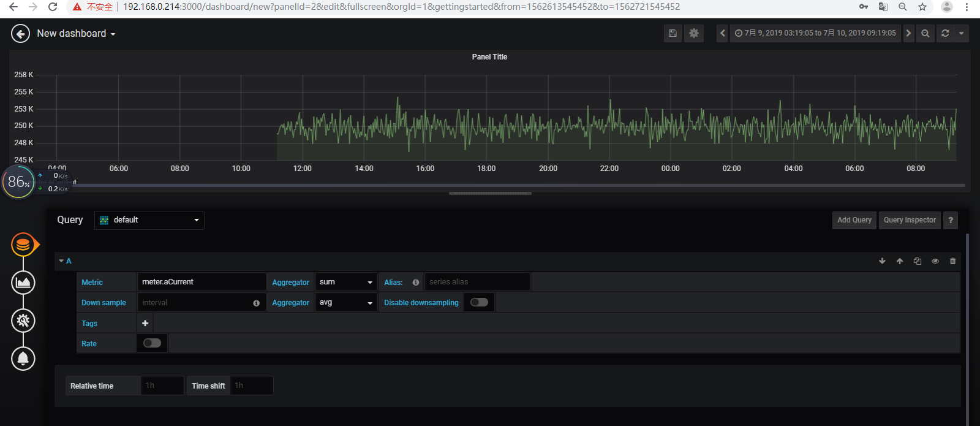Grab the panel resize drag handle
Viewport: 980px width, 426px height.
[490, 193]
